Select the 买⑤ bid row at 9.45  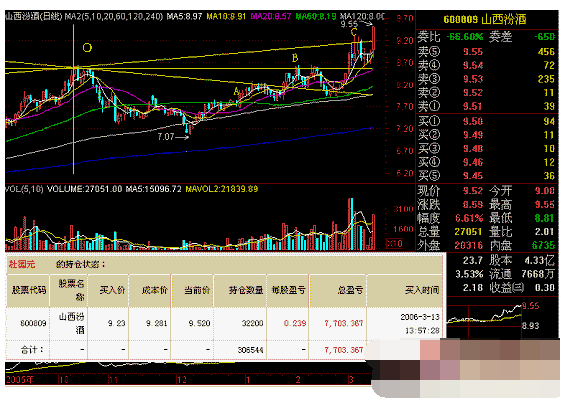(486, 176)
